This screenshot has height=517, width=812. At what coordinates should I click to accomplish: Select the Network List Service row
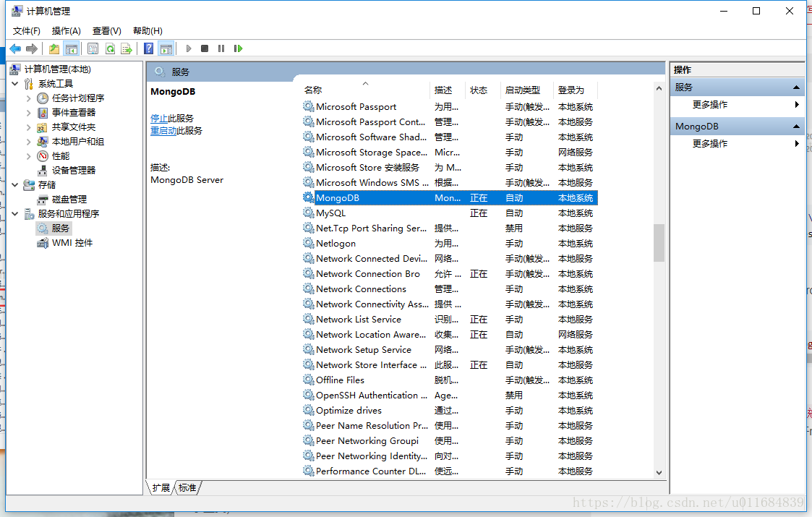coord(450,319)
